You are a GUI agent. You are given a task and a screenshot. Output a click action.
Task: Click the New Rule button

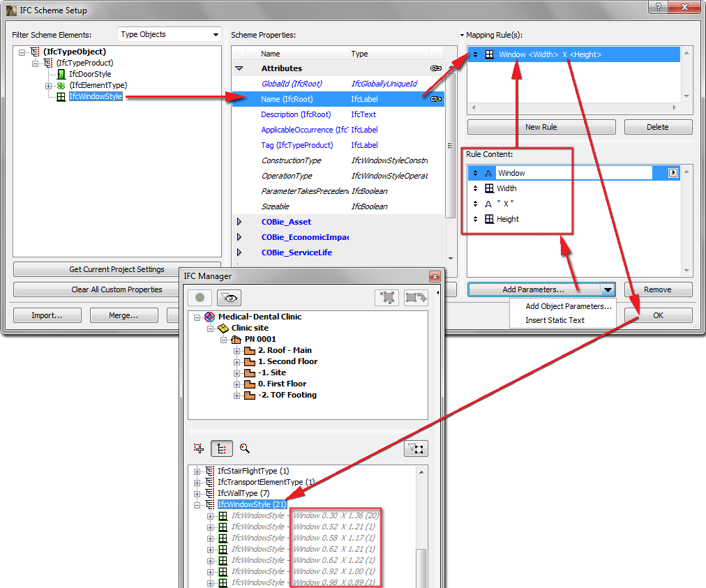coord(541,127)
